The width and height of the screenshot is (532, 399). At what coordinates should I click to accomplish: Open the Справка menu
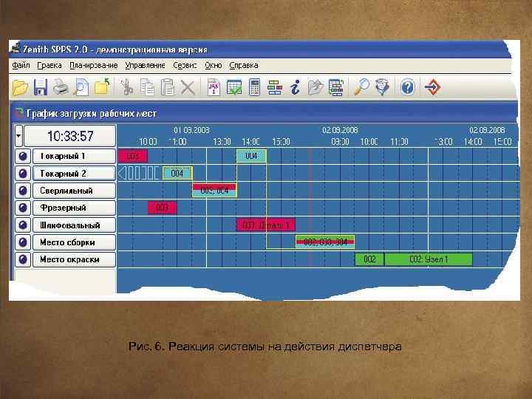point(244,65)
